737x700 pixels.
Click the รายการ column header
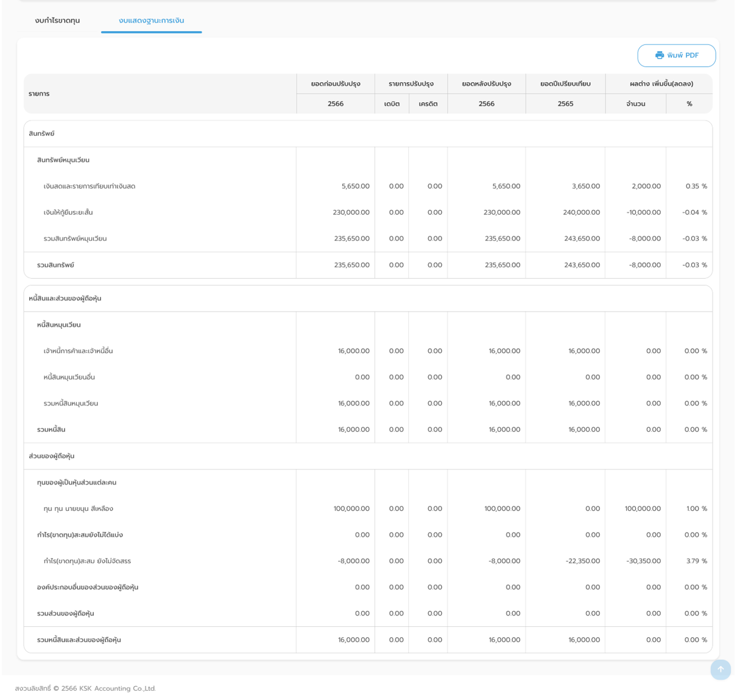click(x=39, y=94)
